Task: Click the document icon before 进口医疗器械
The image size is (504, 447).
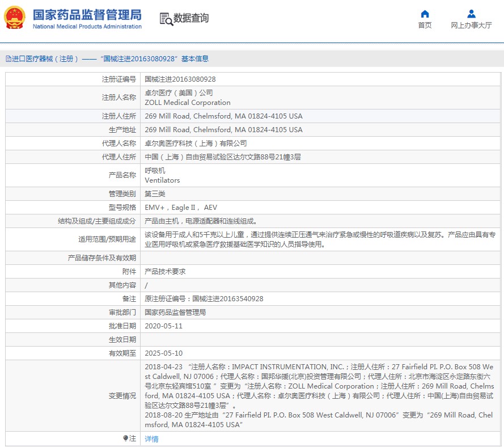Action: point(8,58)
